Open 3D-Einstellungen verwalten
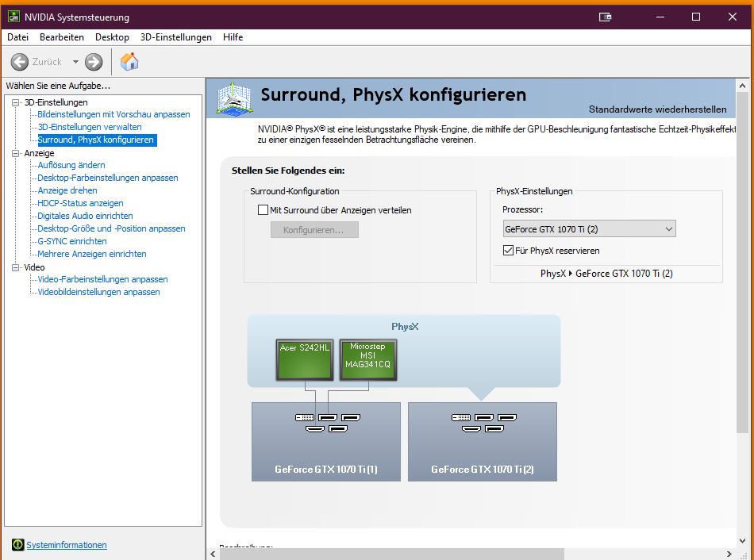 (90, 127)
